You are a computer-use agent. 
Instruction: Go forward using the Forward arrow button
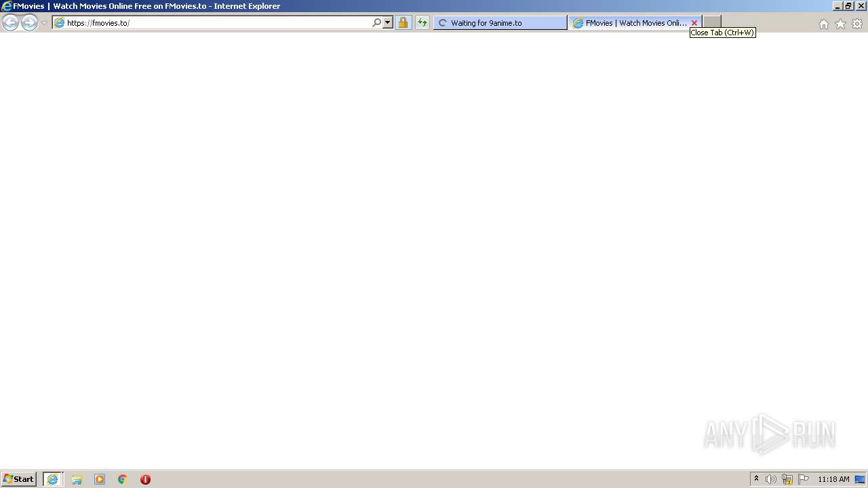[29, 23]
